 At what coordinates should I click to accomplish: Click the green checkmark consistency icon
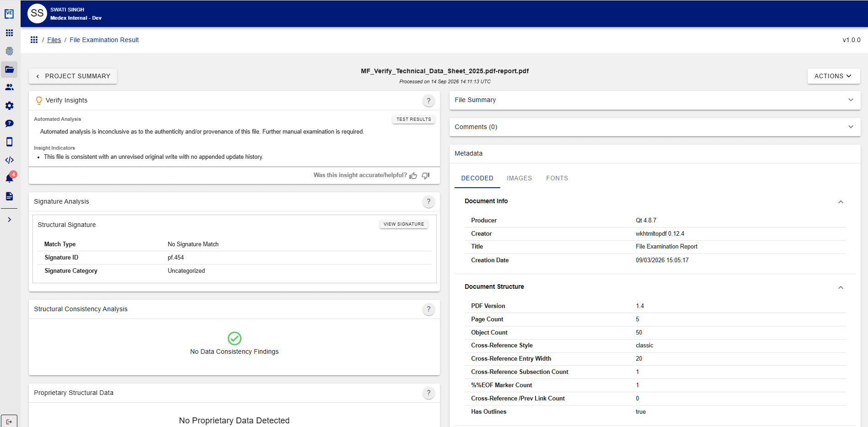click(235, 338)
